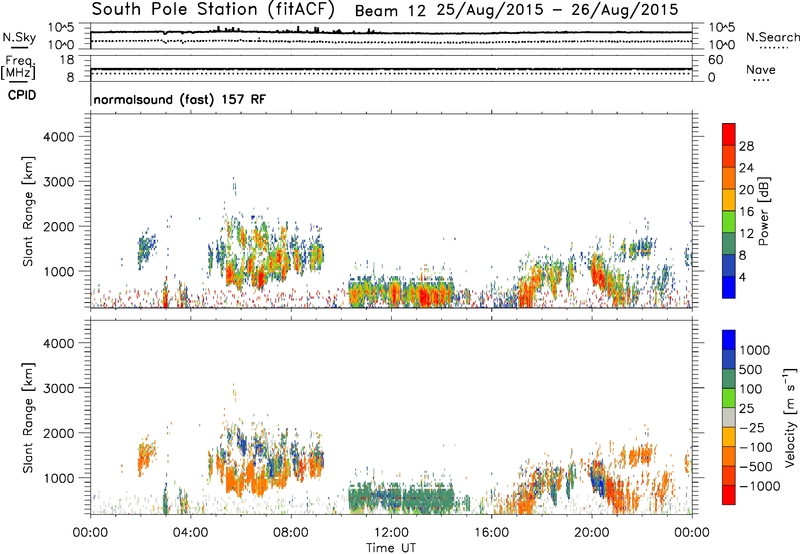The image size is (800, 554).
Task: Click the '16' Power colorbar tick
Action: [x=746, y=212]
